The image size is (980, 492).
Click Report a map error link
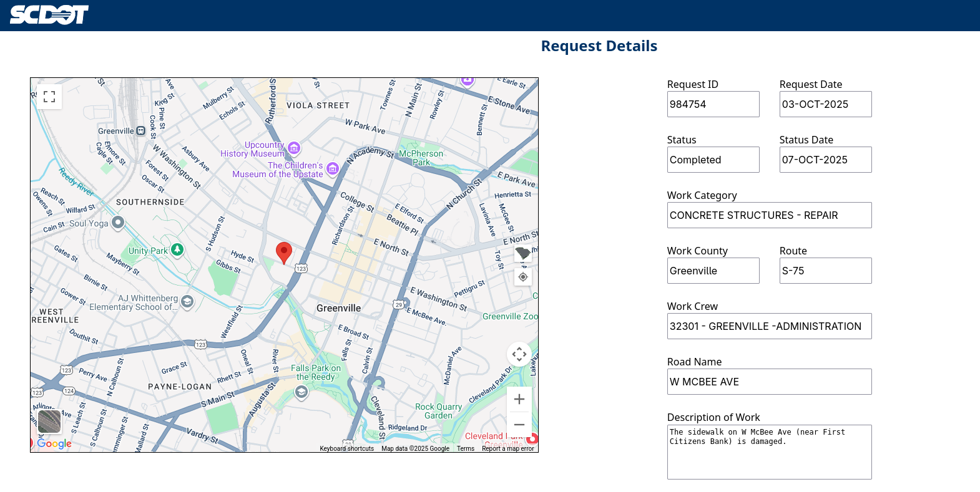[507, 448]
